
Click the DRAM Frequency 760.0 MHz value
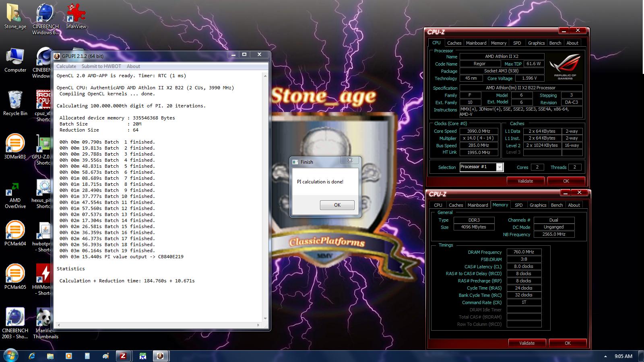[x=524, y=252]
